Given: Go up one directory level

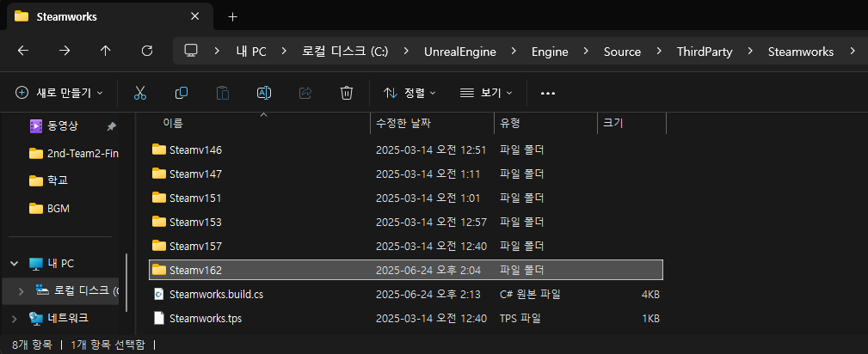Looking at the screenshot, I should point(105,51).
